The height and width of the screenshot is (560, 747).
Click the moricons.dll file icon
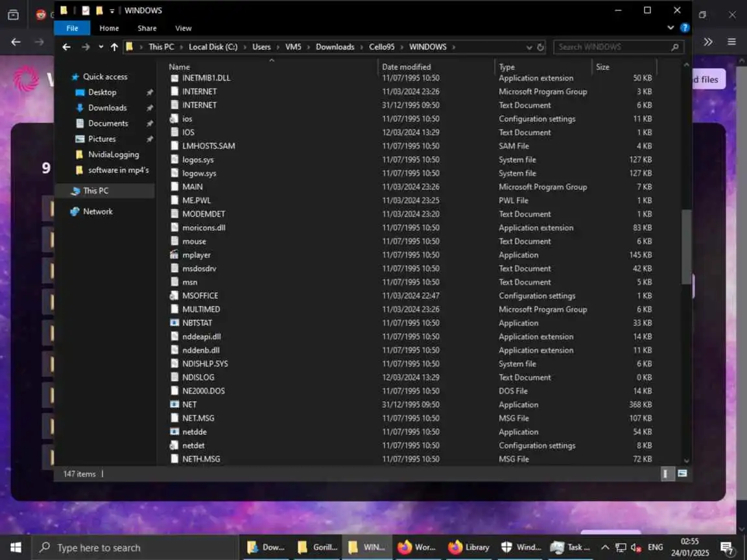pos(174,227)
